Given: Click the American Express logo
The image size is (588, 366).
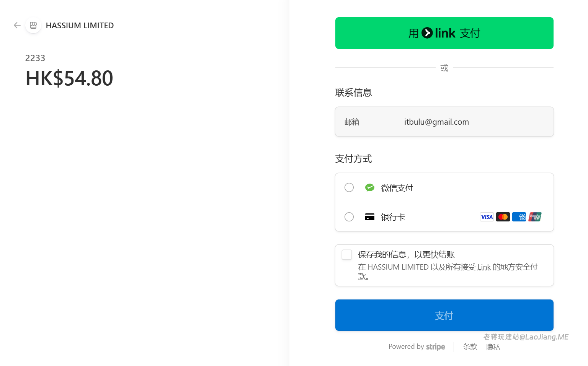Looking at the screenshot, I should point(519,217).
